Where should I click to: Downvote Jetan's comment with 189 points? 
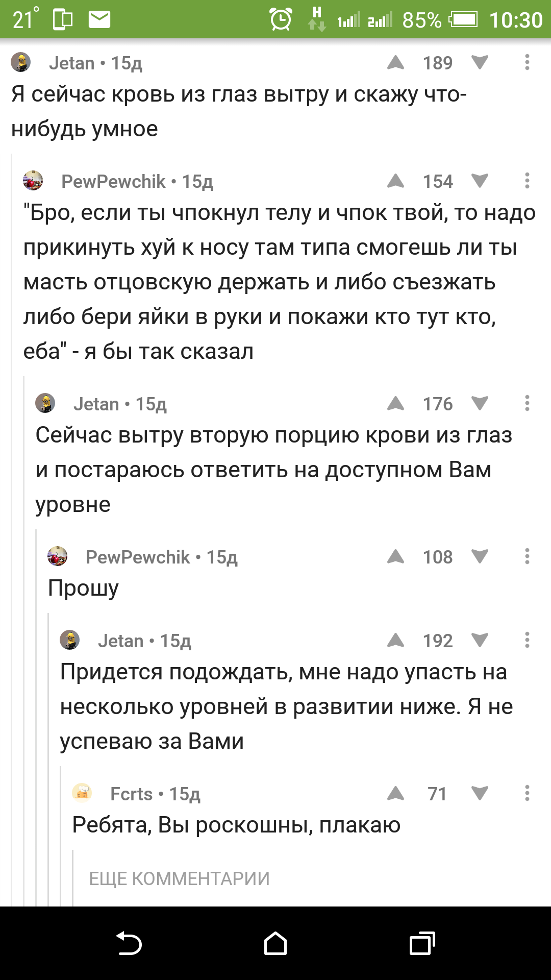480,63
